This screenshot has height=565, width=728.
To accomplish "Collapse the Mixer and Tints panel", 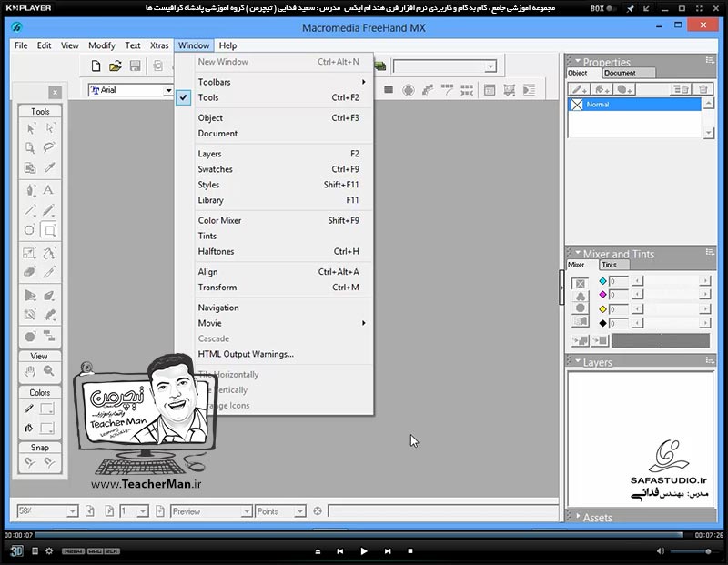I will click(578, 253).
